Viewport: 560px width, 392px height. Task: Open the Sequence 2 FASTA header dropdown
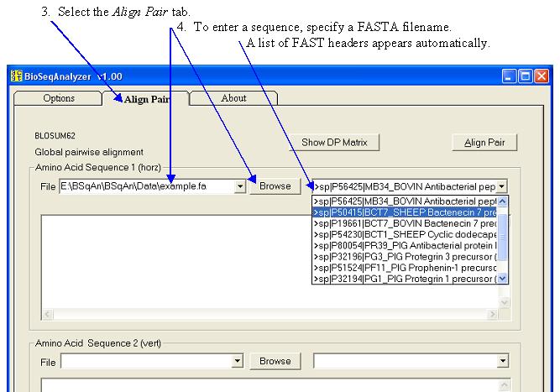click(503, 361)
